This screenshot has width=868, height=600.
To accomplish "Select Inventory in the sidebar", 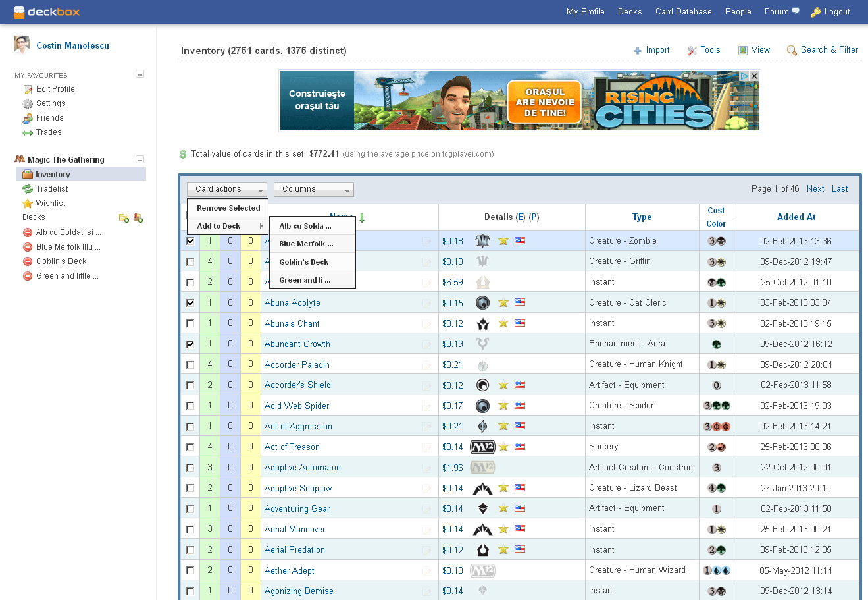I will tap(81, 175).
